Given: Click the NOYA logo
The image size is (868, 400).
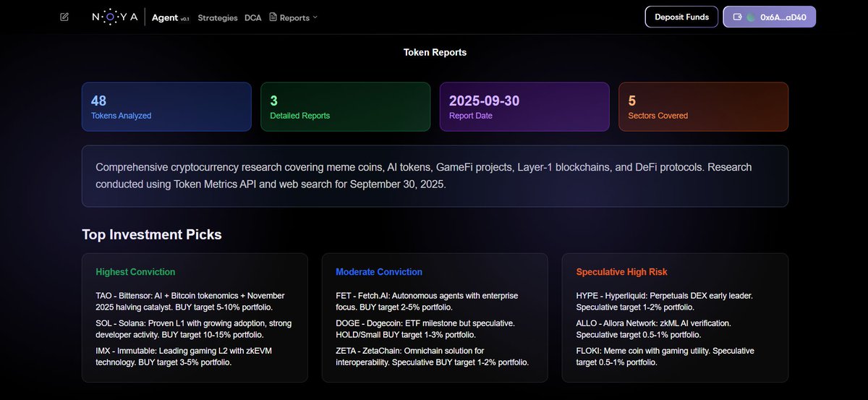Looking at the screenshot, I should click(x=115, y=17).
